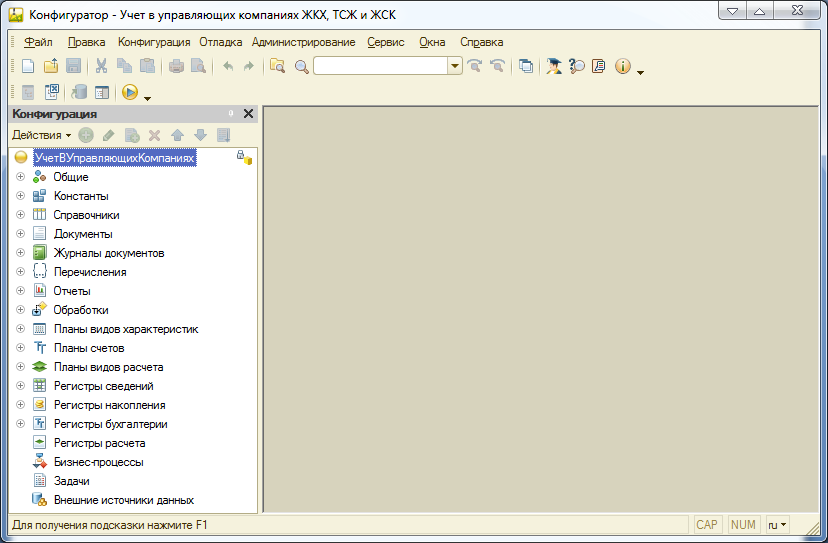Open the main toolbar options arrow
Screen dimensions: 828x543
pyautogui.click(x=641, y=73)
